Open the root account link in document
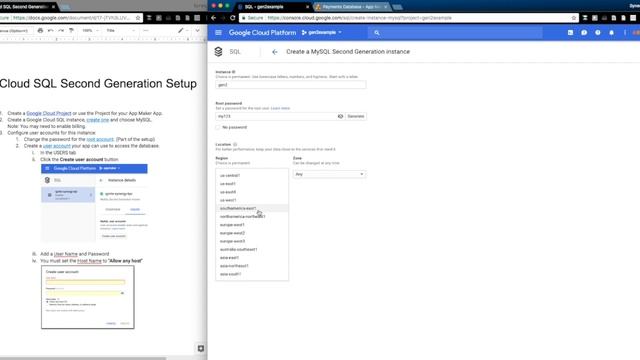This screenshot has width=640, height=360. (x=100, y=140)
